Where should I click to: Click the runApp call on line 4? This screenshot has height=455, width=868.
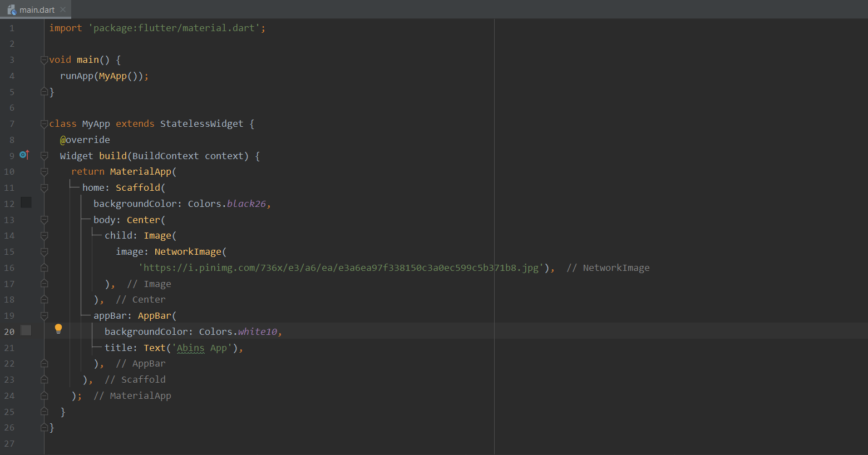[x=76, y=76]
